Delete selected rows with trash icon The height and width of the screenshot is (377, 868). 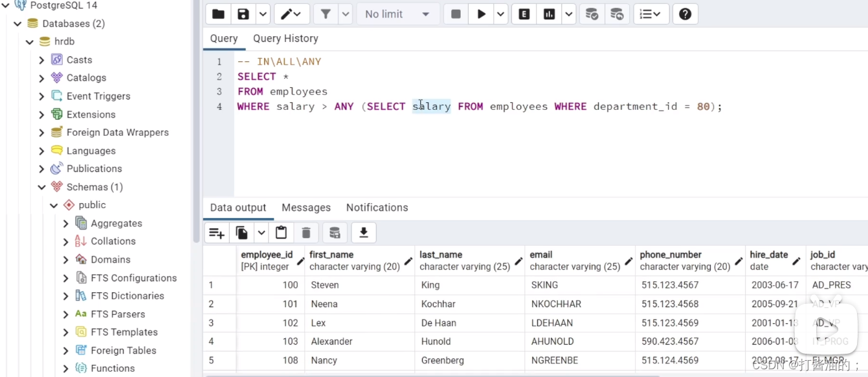(306, 233)
